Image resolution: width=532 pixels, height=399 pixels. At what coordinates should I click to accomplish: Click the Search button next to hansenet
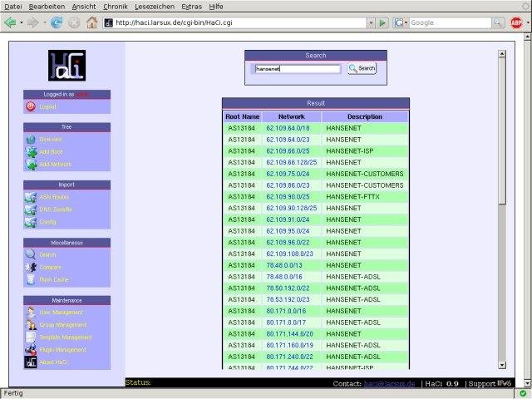pos(362,68)
